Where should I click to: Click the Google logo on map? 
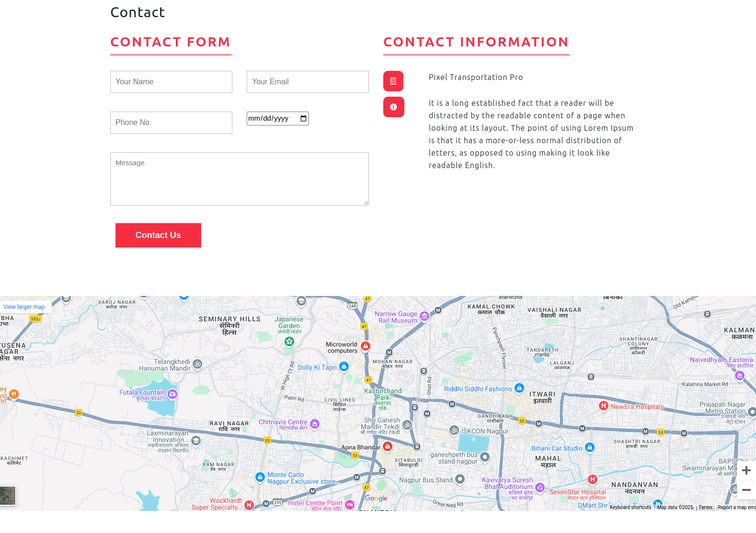coord(376,499)
